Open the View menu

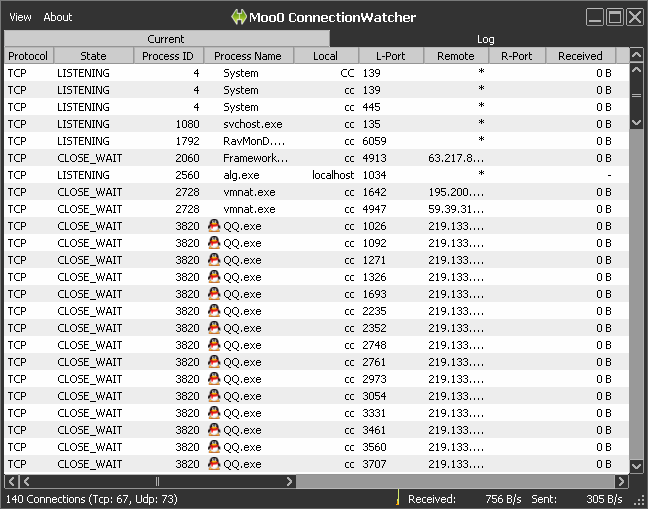[20, 17]
